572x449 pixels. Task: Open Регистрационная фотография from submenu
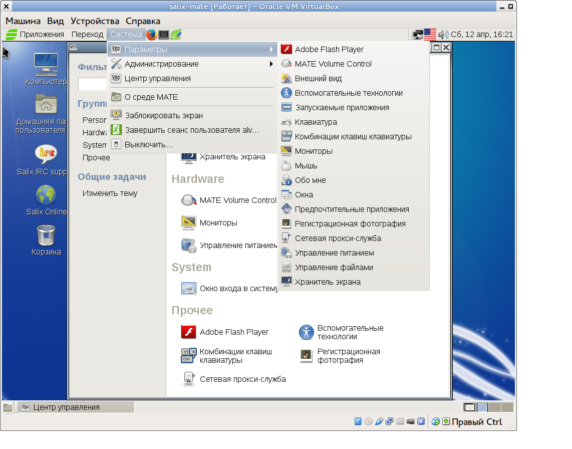[x=354, y=224]
